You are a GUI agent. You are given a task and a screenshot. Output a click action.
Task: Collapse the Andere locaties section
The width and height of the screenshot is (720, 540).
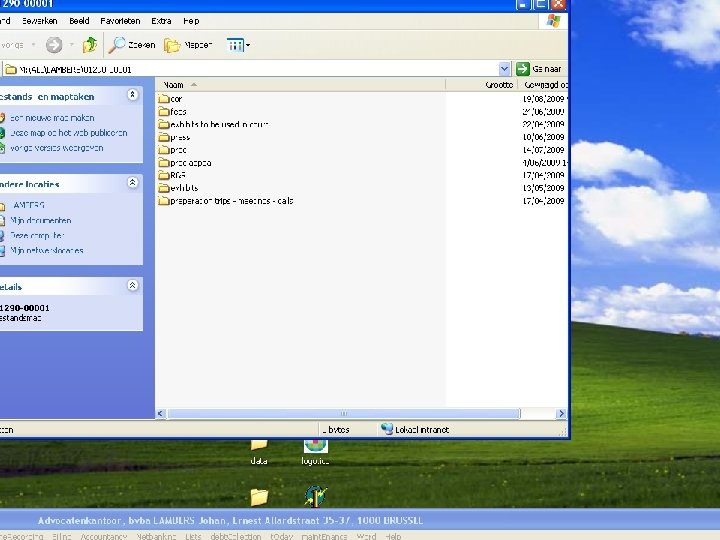click(x=132, y=184)
